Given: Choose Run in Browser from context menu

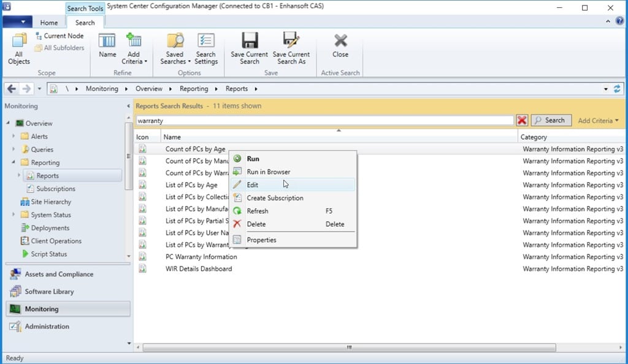Looking at the screenshot, I should (x=293, y=172).
